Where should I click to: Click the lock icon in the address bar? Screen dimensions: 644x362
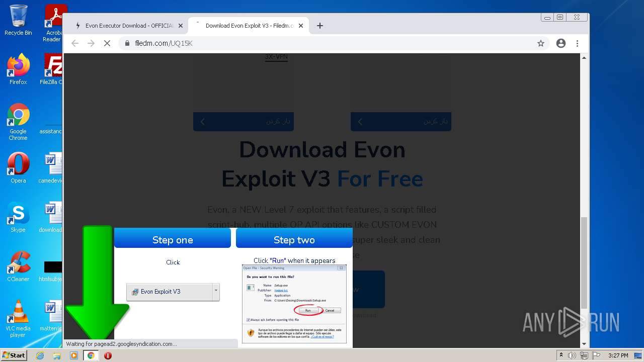pyautogui.click(x=127, y=43)
